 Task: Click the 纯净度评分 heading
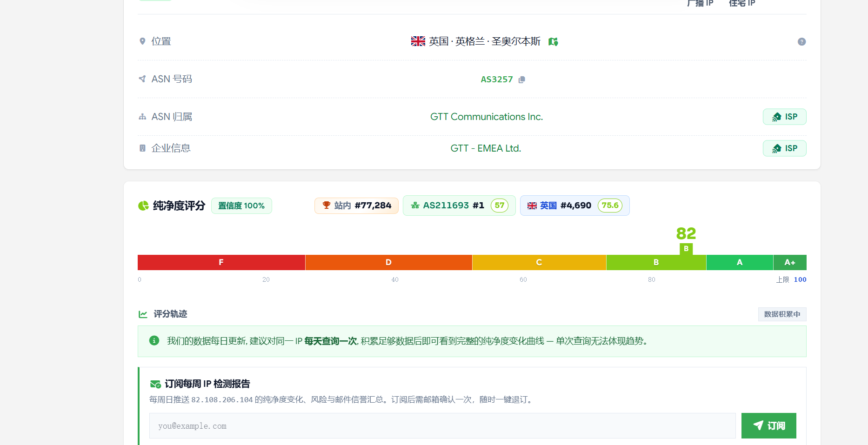coord(179,206)
